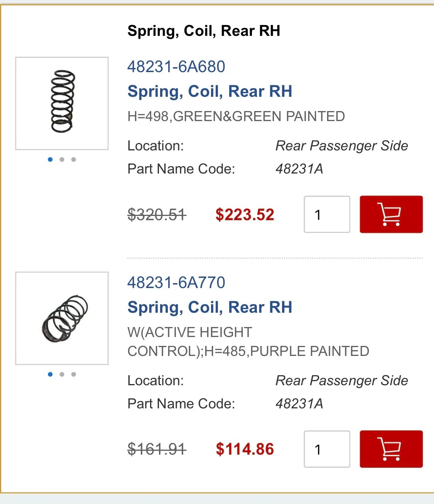Click the add to cart icon for 48231-6A680
Image resolution: width=434 pixels, height=504 pixels.
pos(391,214)
